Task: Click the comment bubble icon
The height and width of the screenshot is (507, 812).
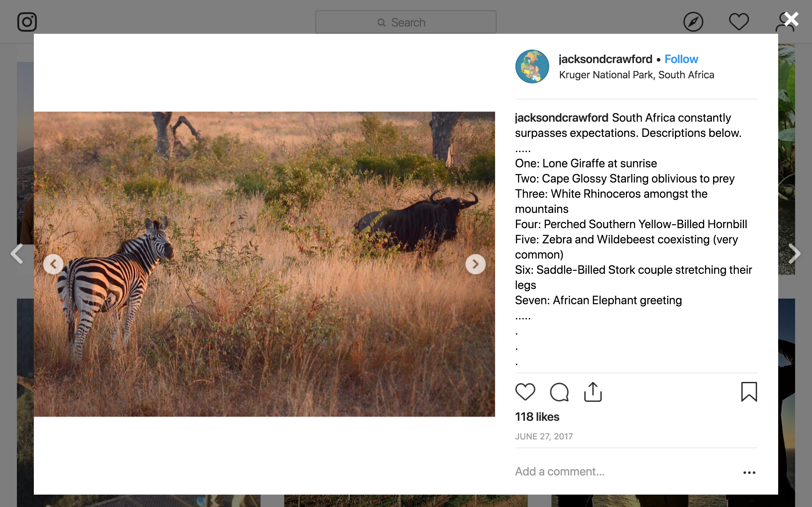Action: pyautogui.click(x=559, y=392)
